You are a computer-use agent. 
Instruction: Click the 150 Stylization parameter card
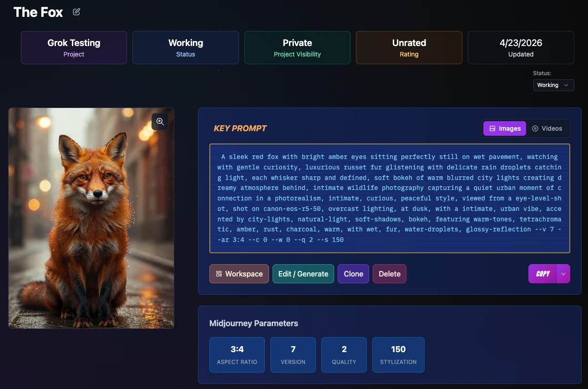tap(398, 354)
